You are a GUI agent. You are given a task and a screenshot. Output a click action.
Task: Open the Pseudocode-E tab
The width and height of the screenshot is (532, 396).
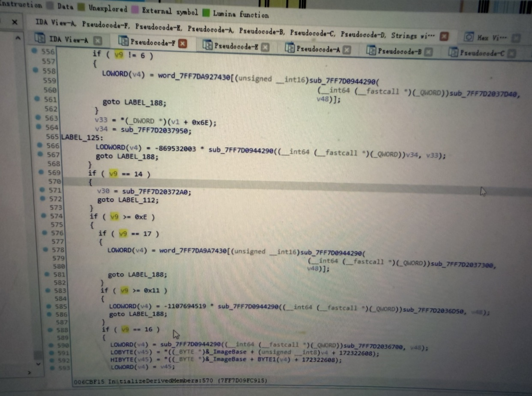tap(236, 45)
